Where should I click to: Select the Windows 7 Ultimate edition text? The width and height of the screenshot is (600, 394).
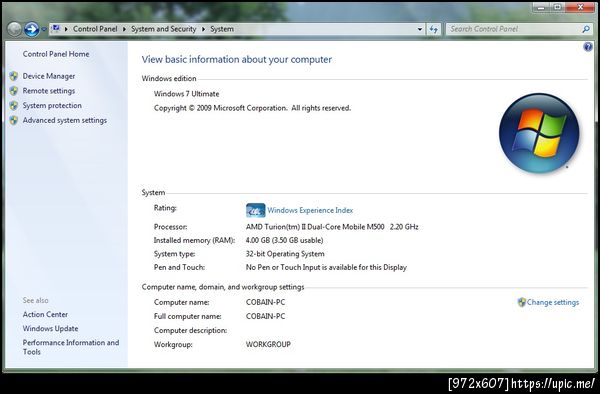click(186, 94)
